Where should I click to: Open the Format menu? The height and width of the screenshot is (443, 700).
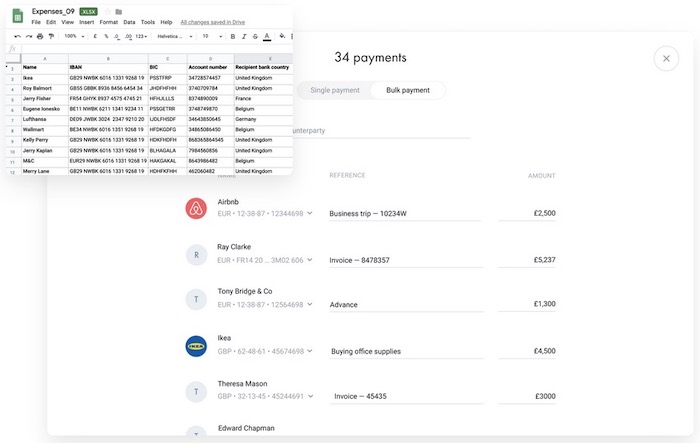[x=108, y=22]
